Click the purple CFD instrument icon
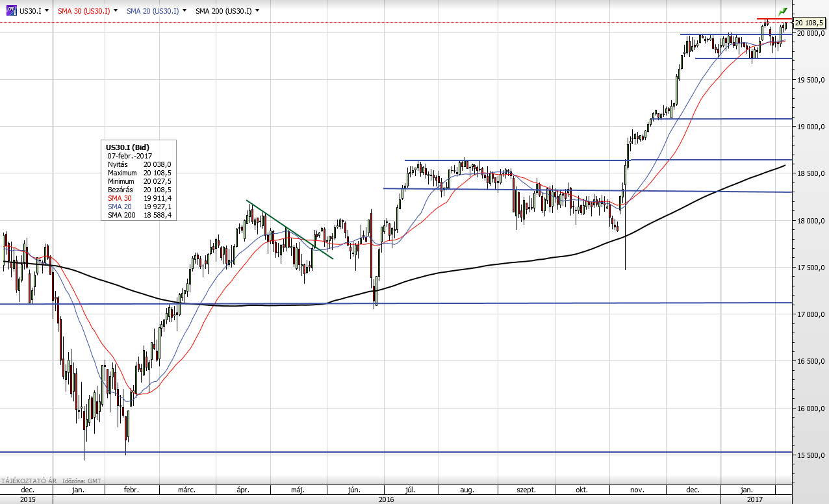This screenshot has width=829, height=504. point(11,11)
